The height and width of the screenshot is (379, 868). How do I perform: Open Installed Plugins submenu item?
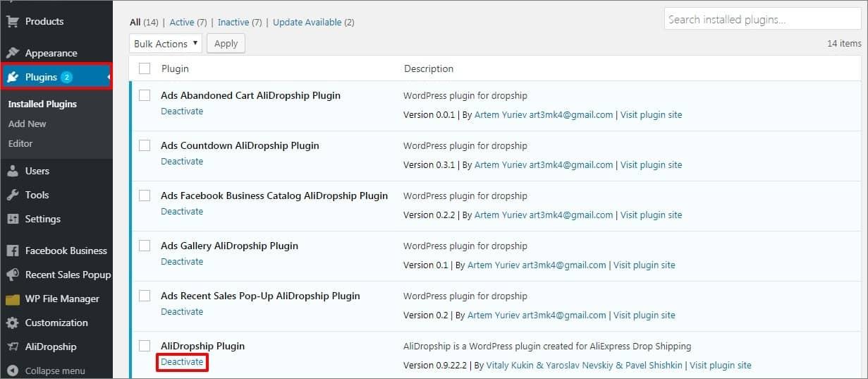[x=42, y=104]
